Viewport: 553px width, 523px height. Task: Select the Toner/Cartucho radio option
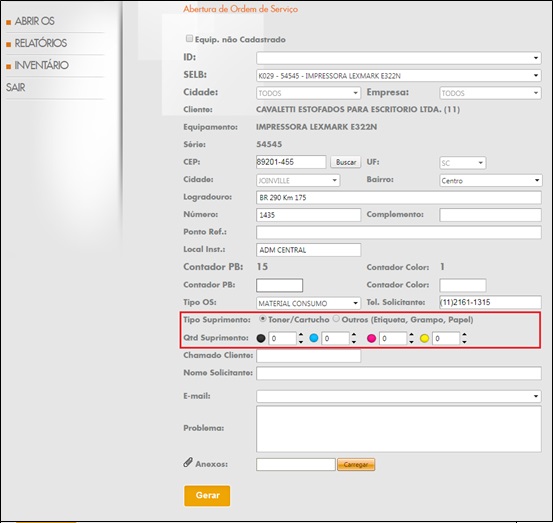pos(263,319)
